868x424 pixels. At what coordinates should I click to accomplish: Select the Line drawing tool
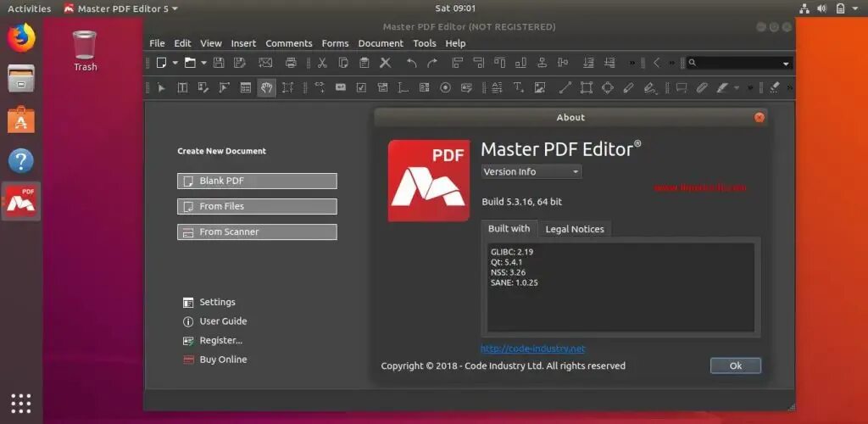[x=565, y=87]
